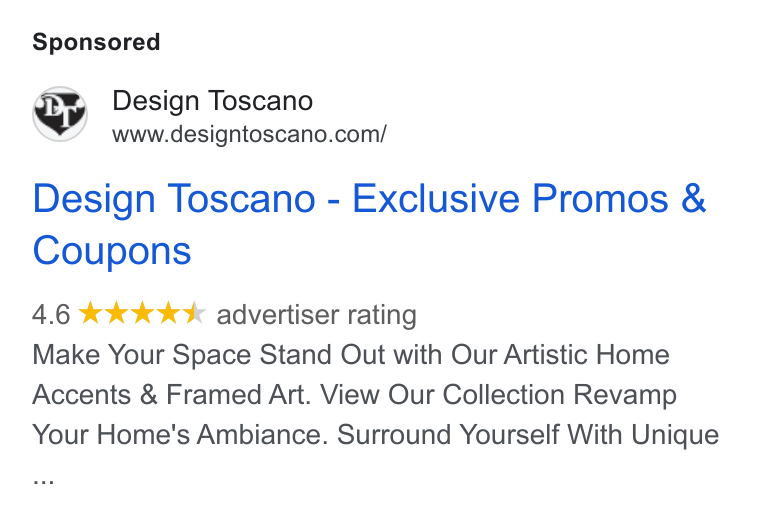Open the www.designtoscano.com URL
760x518 pixels.
tap(249, 134)
